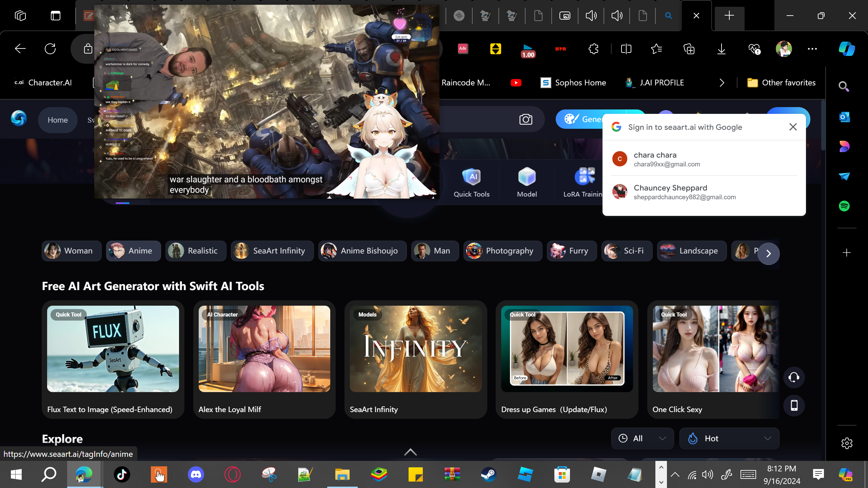868x488 pixels.
Task: Open Flux Text to Image card
Action: click(113, 360)
